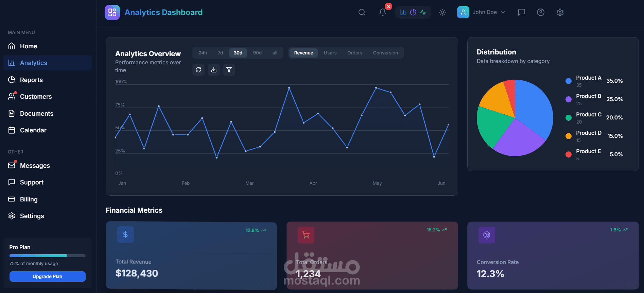Click the Pro Plan usage progress bar
This screenshot has width=644, height=293.
pyautogui.click(x=48, y=256)
